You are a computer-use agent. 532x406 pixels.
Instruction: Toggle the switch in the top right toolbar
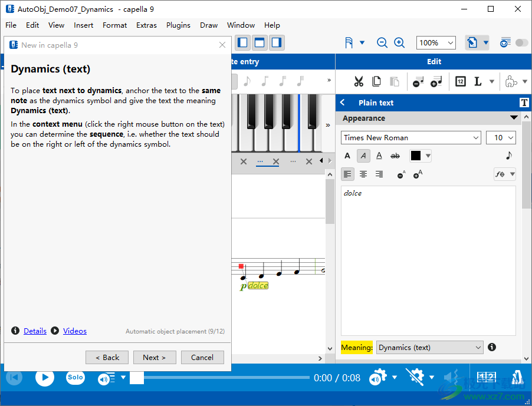tap(521, 42)
